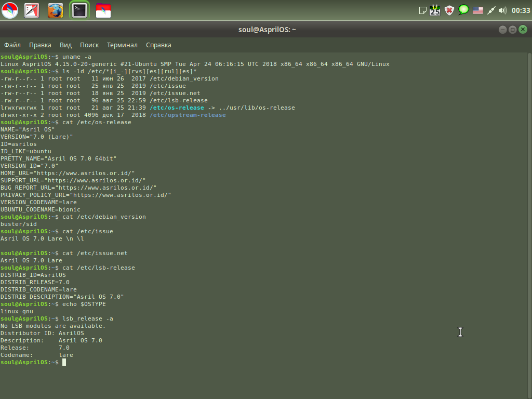This screenshot has height=399, width=532.
Task: Click the 'Asril OS 7.0 Lare \n \l' line
Action: click(x=42, y=238)
